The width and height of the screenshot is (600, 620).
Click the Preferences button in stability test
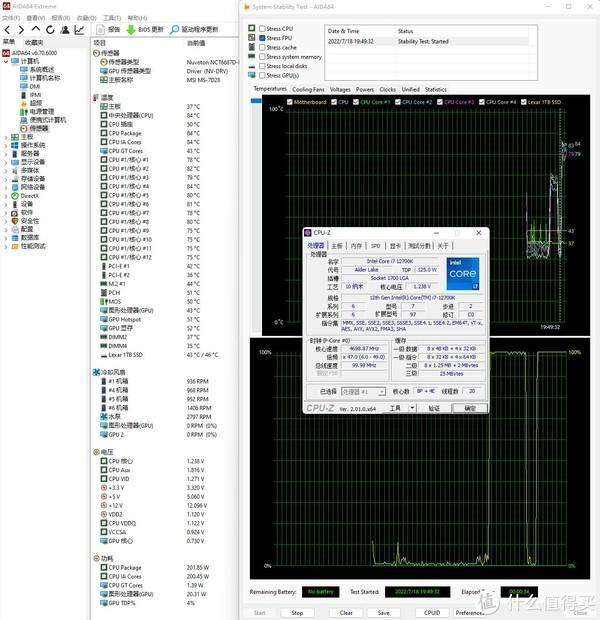click(x=469, y=612)
